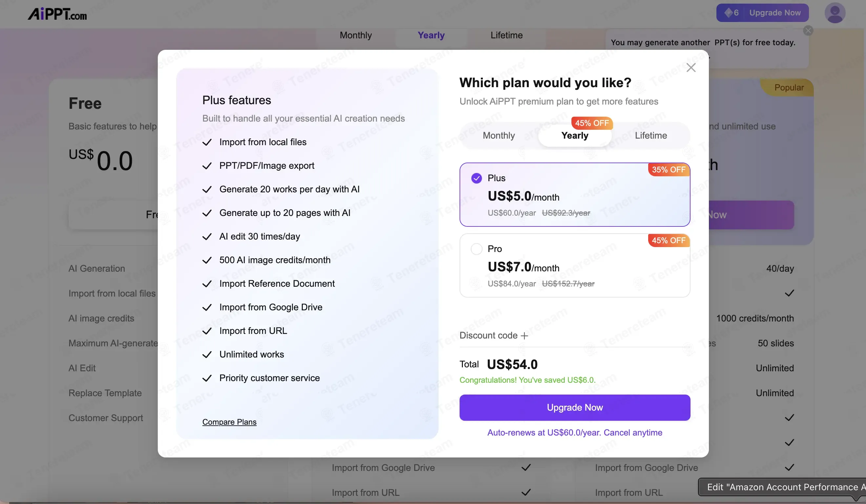
Task: Expand the Discount code field
Action: pos(489,336)
